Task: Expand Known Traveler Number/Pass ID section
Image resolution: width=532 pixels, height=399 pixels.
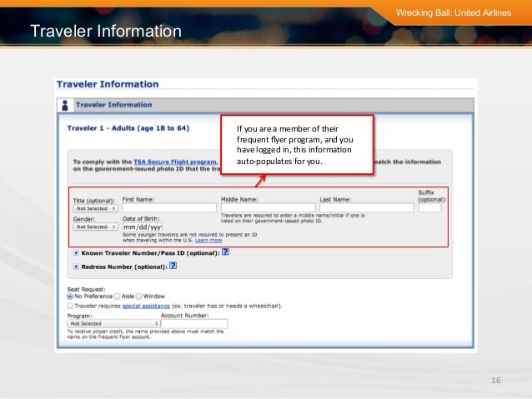Action: coord(76,253)
